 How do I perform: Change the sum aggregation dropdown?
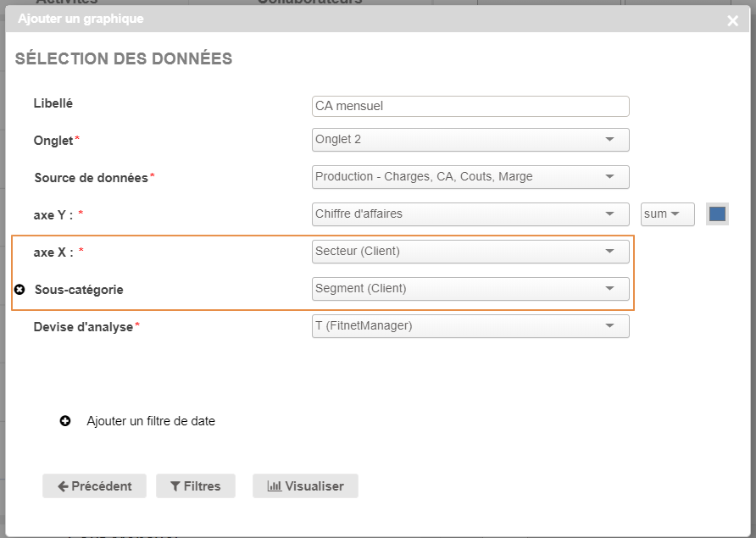click(667, 214)
